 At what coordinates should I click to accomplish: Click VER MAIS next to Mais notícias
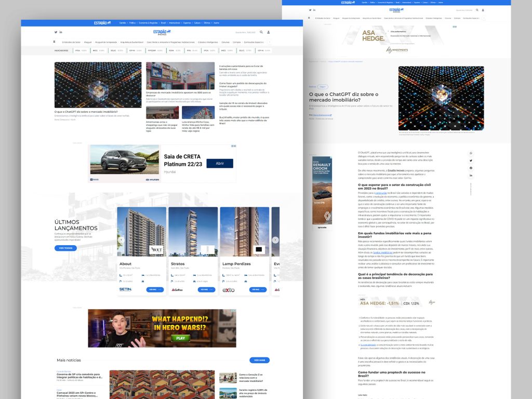260,360
